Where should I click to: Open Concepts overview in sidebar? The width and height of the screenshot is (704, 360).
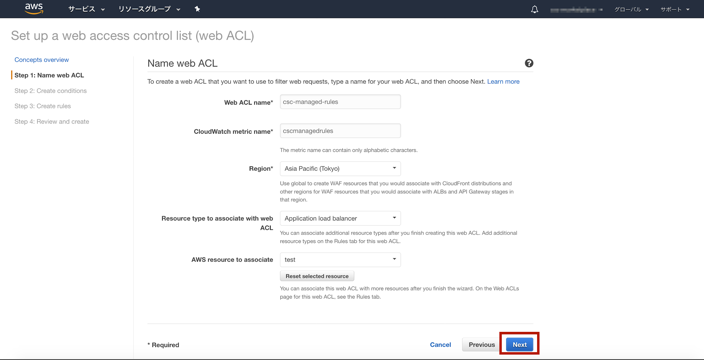42,60
